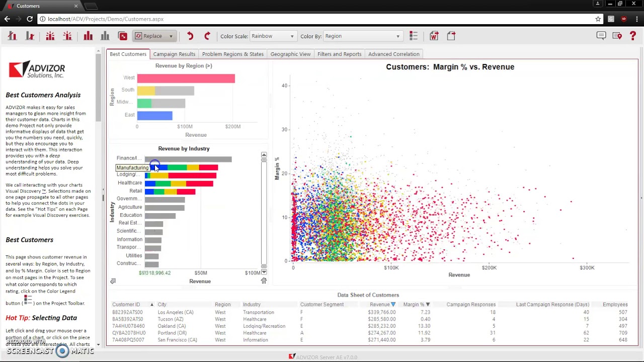Image resolution: width=644 pixels, height=362 pixels.
Task: Click customer ID 7A408PQ5007
Action: 128,340
